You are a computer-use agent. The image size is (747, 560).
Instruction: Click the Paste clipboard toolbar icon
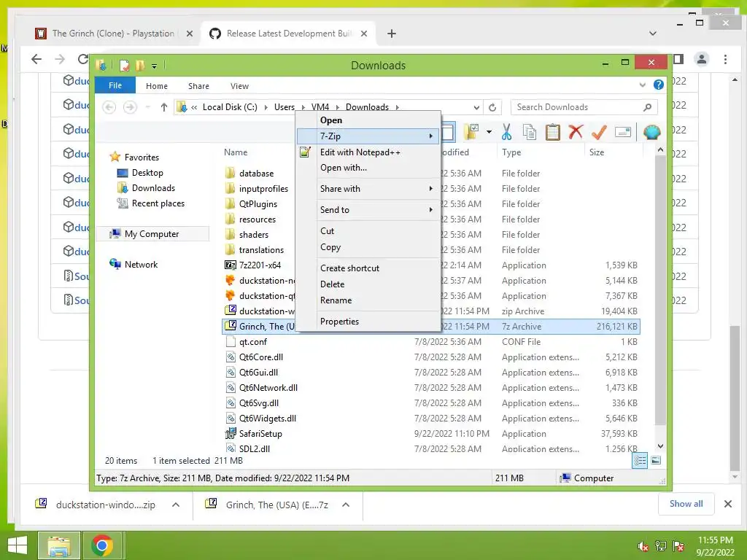tap(553, 132)
